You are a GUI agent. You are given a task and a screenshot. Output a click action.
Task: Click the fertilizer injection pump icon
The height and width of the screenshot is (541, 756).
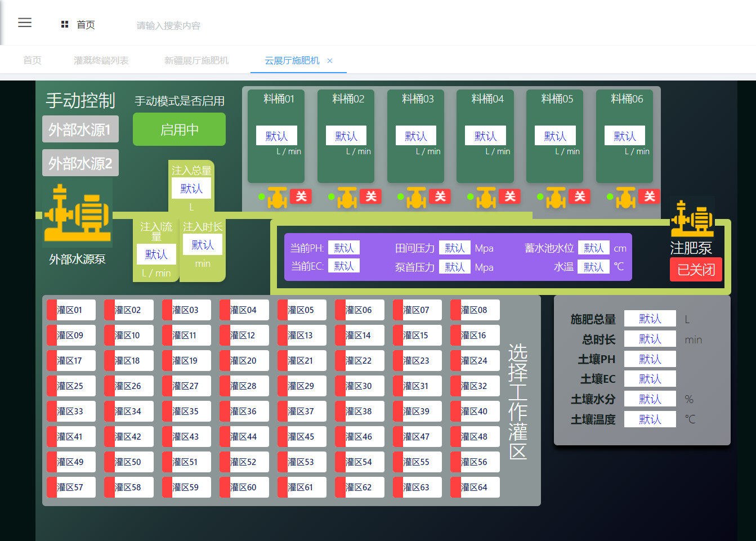click(x=692, y=218)
